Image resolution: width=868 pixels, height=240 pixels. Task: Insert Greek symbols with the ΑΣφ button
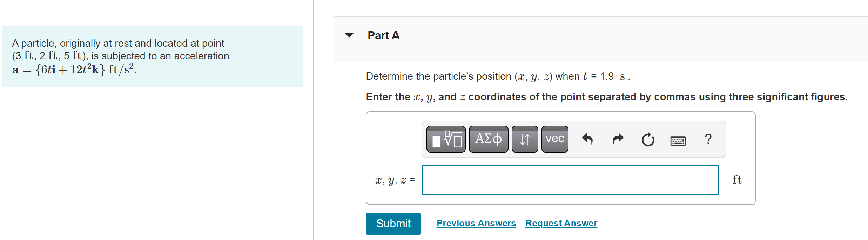point(488,139)
